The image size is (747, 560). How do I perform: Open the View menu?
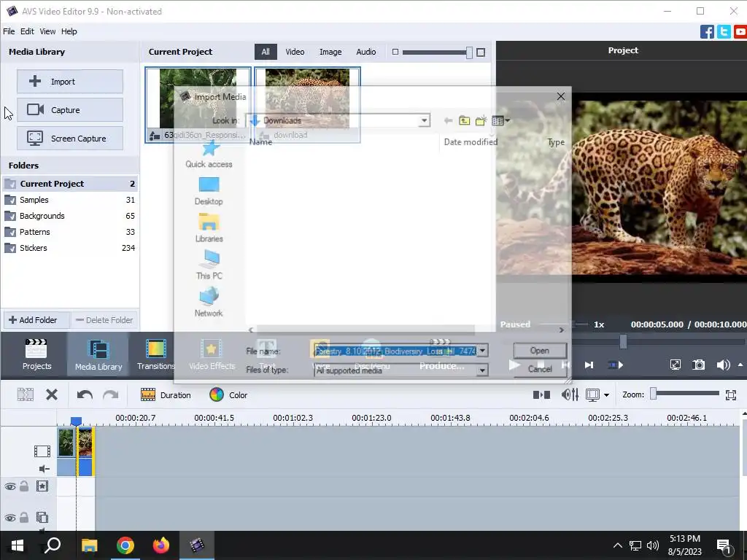coord(47,31)
